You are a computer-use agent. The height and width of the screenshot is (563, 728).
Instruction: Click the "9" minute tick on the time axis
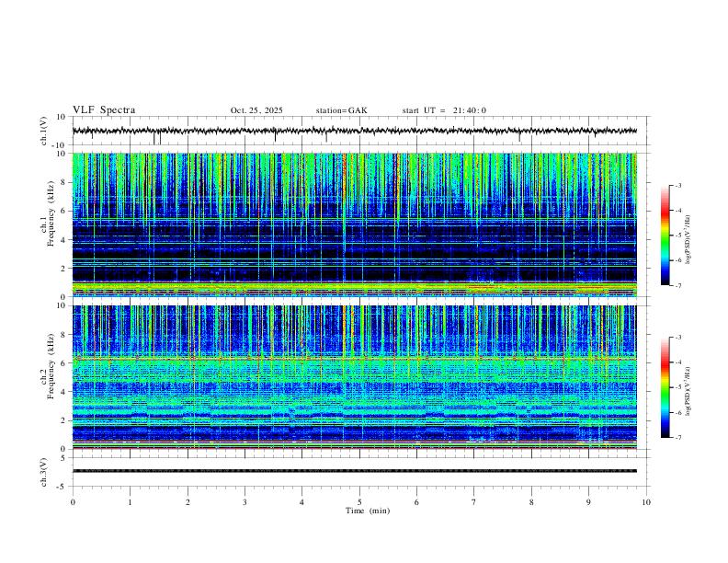pos(588,502)
